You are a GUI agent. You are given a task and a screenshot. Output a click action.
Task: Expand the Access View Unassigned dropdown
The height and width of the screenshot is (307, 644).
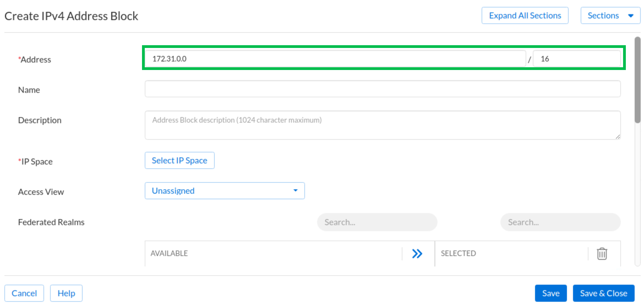click(225, 191)
